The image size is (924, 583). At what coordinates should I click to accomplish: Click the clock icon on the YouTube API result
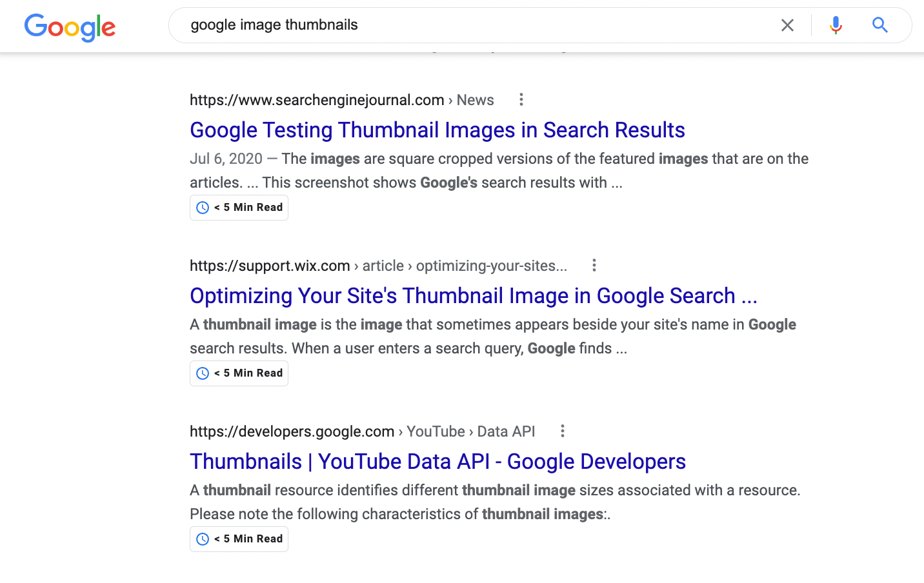202,539
